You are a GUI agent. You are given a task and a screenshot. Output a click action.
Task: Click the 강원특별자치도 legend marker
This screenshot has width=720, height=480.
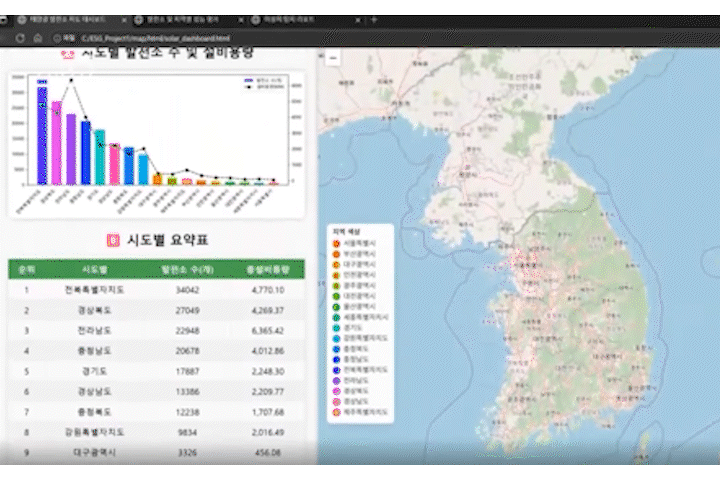click(336, 339)
